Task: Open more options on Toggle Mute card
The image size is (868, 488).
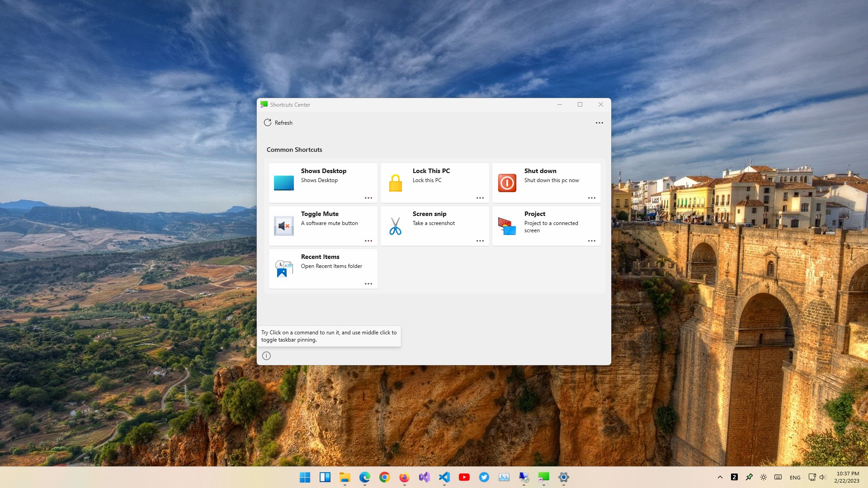Action: [x=368, y=241]
